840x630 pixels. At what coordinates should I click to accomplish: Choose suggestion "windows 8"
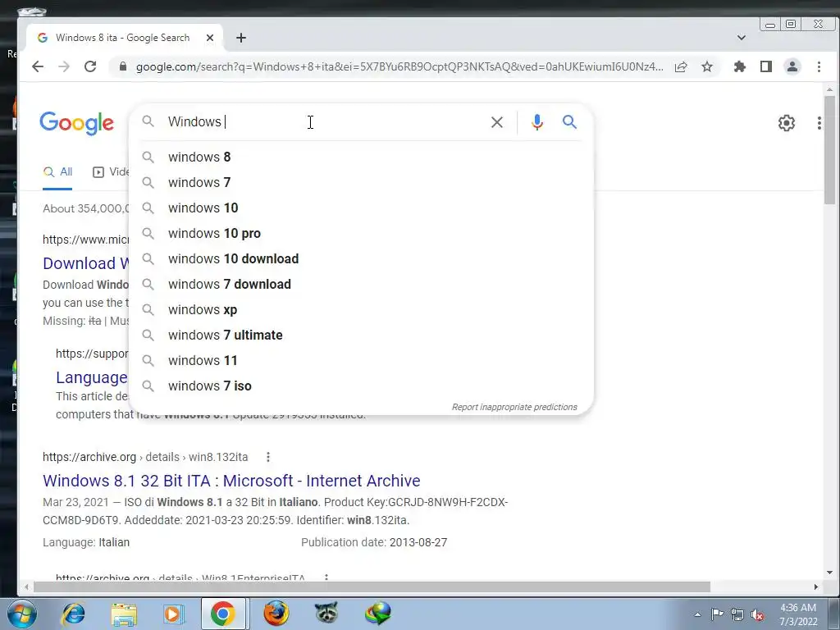[361, 157]
